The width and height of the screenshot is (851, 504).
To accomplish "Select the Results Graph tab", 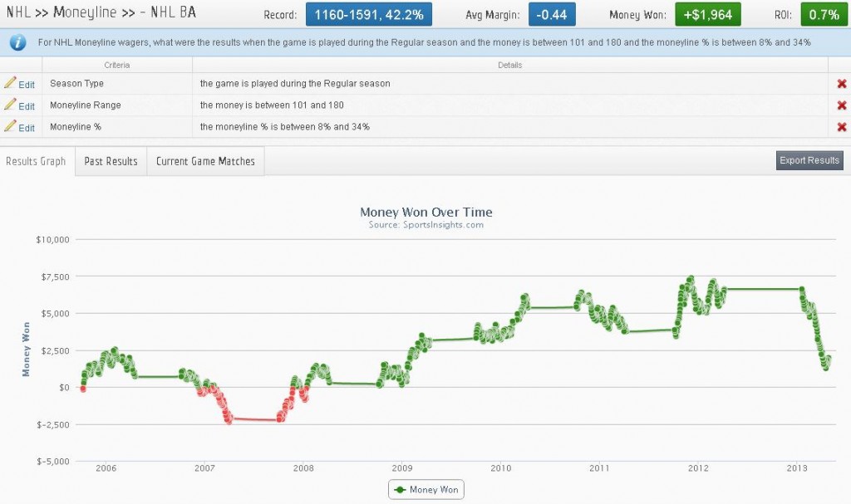I will (36, 161).
